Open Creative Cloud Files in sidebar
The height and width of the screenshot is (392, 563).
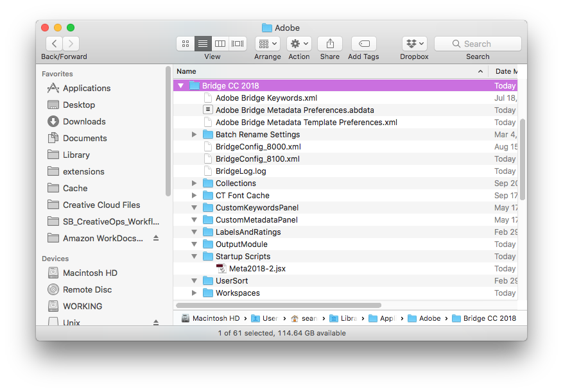click(x=101, y=205)
